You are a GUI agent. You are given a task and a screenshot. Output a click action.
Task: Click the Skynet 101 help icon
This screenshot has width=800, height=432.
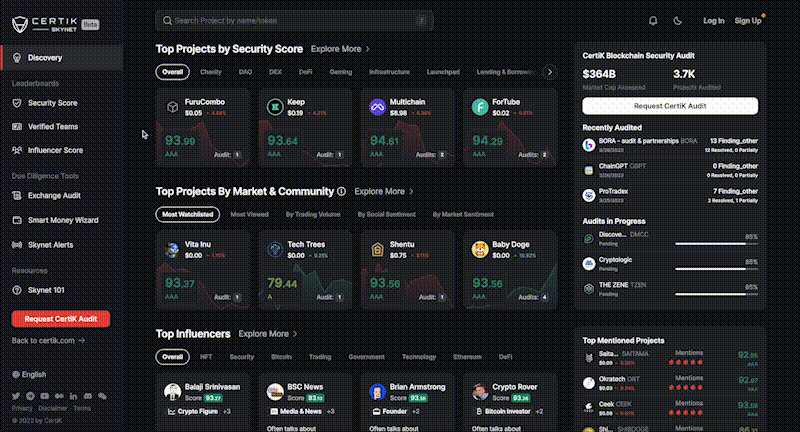point(17,290)
